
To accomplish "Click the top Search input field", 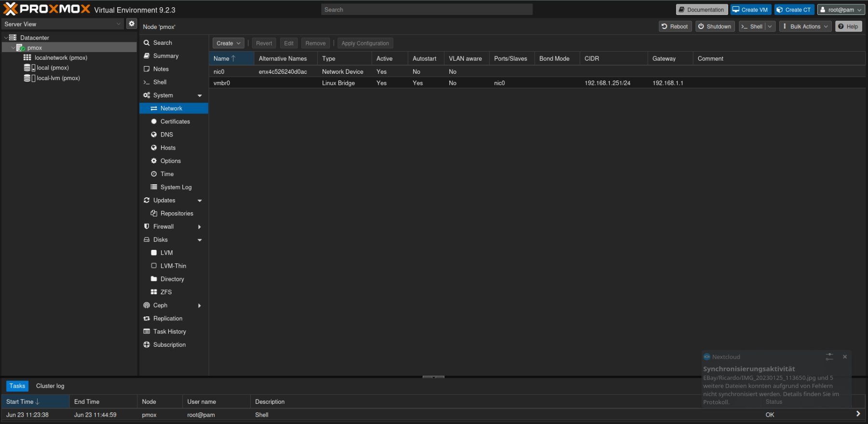I will pyautogui.click(x=427, y=10).
